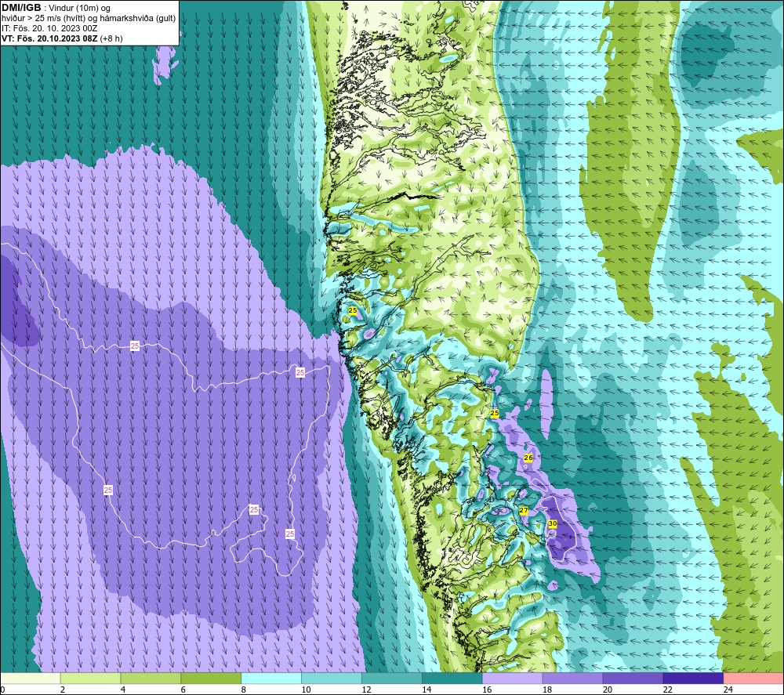Click the legend value 18

pyautogui.click(x=547, y=690)
